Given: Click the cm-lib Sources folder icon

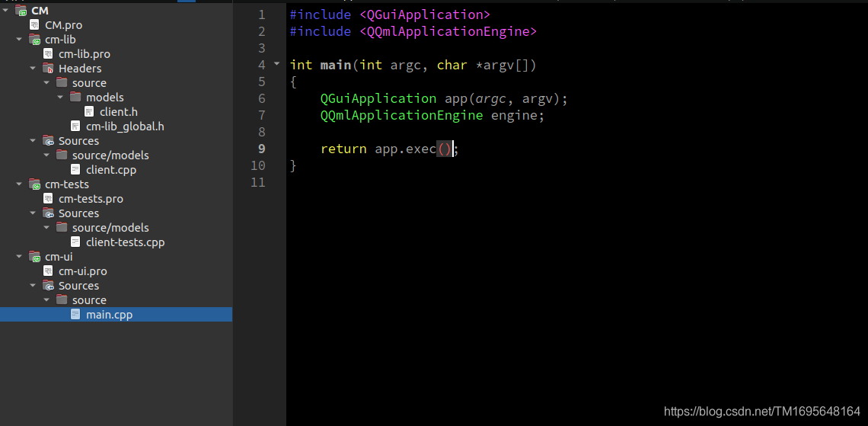Looking at the screenshot, I should pos(48,141).
